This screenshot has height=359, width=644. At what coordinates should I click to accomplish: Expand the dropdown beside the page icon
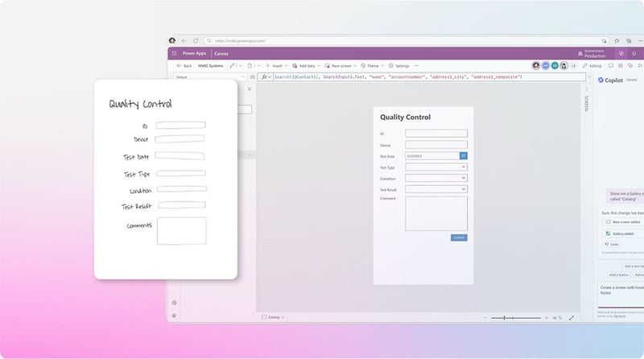coord(258,66)
